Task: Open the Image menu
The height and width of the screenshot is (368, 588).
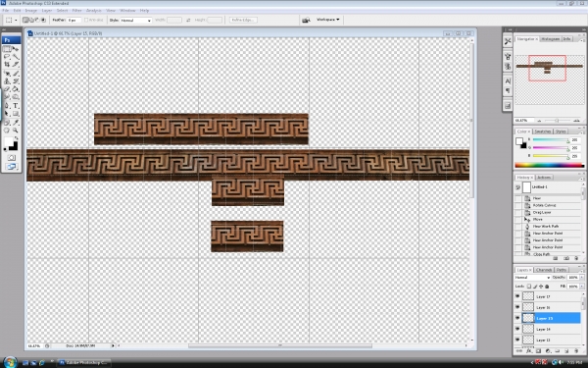Action: [x=30, y=11]
